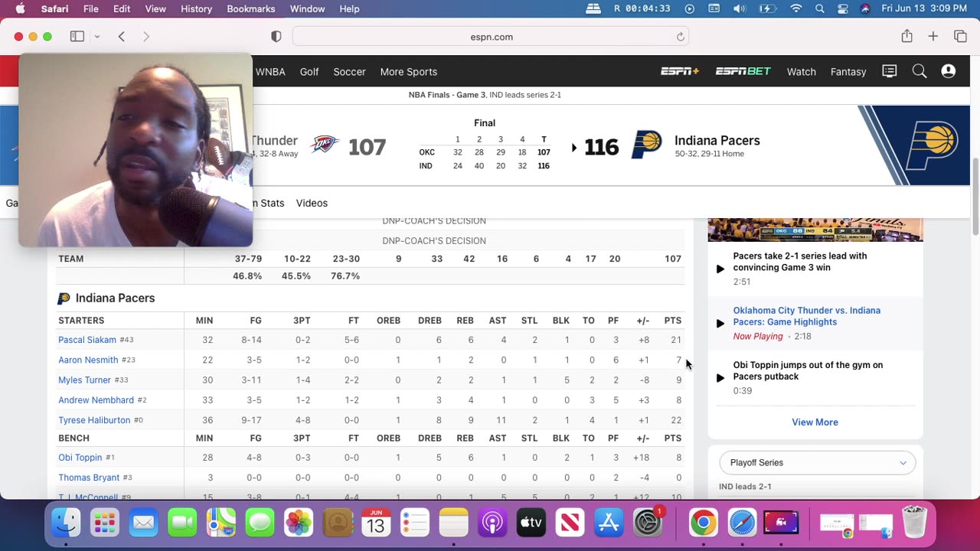Click the Indiana Pacers logo beside score
Image resolution: width=980 pixels, height=551 pixels.
[646, 145]
